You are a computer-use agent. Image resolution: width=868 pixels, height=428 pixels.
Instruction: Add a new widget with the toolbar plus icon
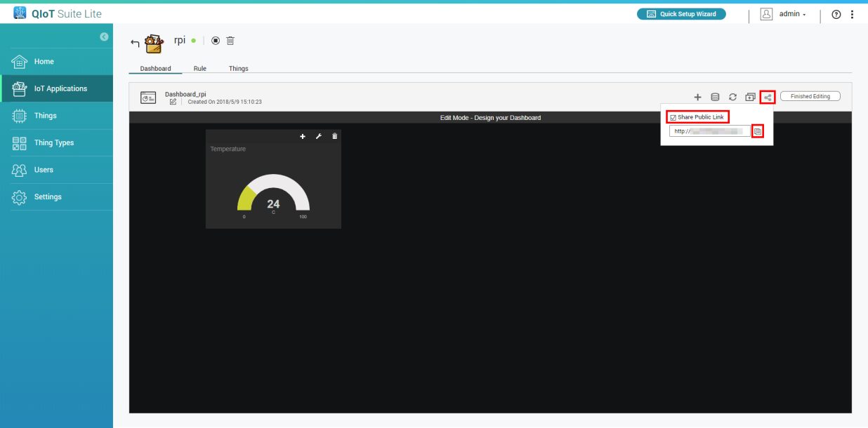697,97
